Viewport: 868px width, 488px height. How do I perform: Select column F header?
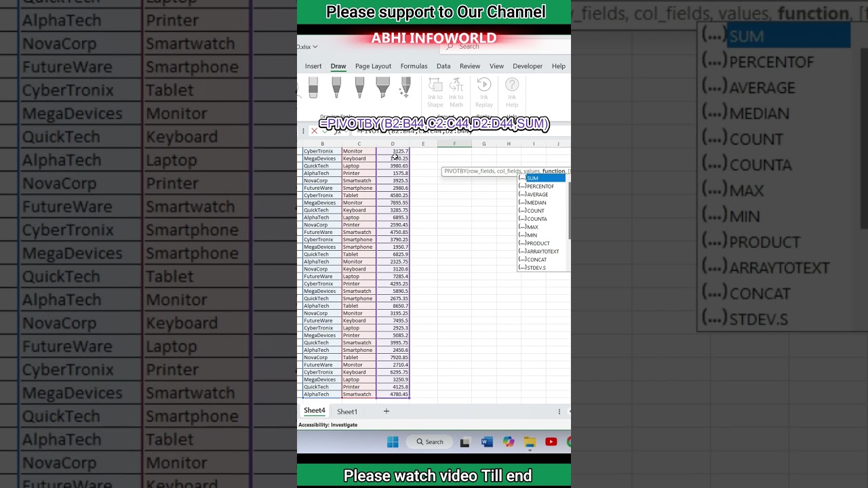click(x=454, y=144)
